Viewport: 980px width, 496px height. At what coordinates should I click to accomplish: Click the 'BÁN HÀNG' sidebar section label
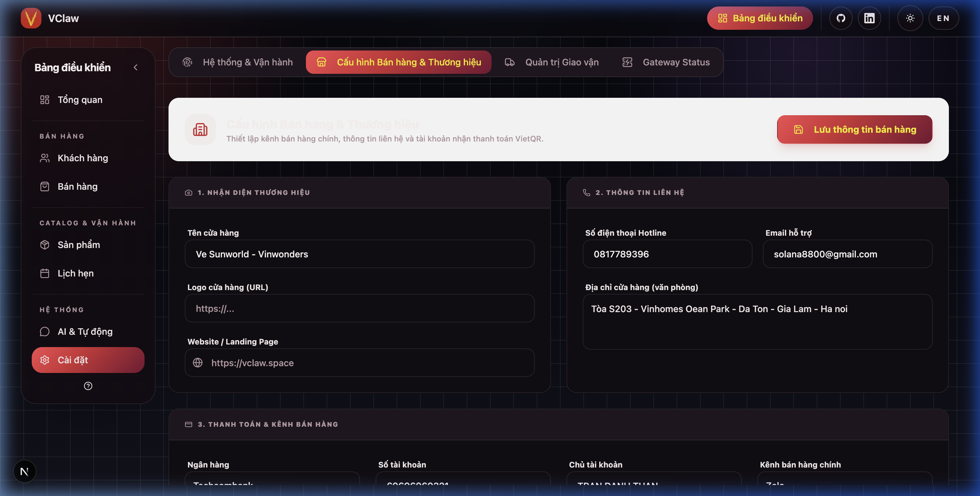click(62, 136)
